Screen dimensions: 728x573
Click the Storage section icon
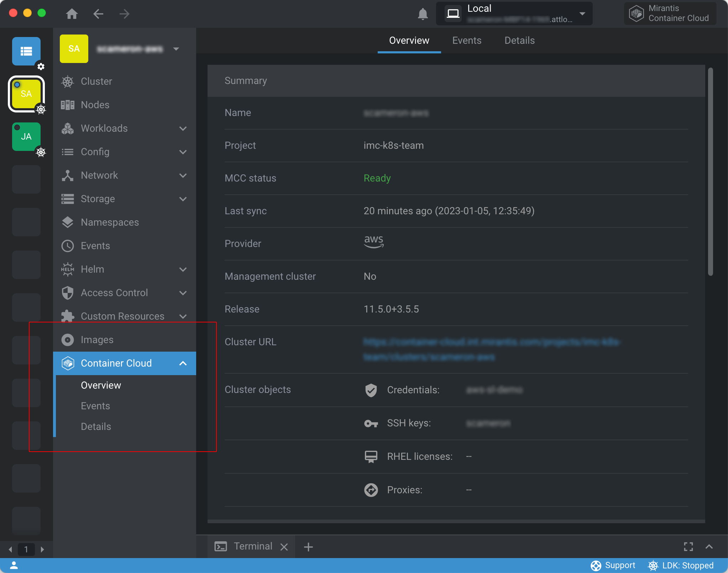[x=67, y=199]
